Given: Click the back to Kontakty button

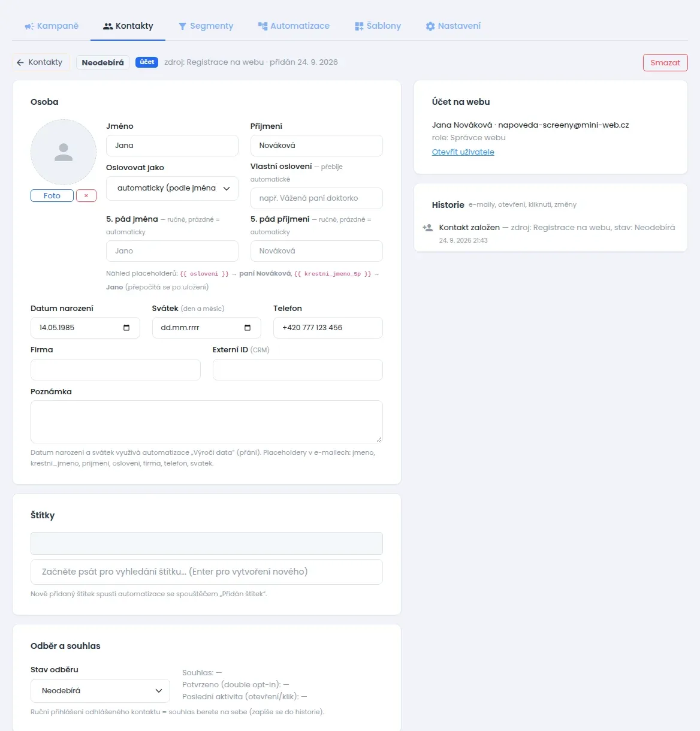Looking at the screenshot, I should point(41,62).
